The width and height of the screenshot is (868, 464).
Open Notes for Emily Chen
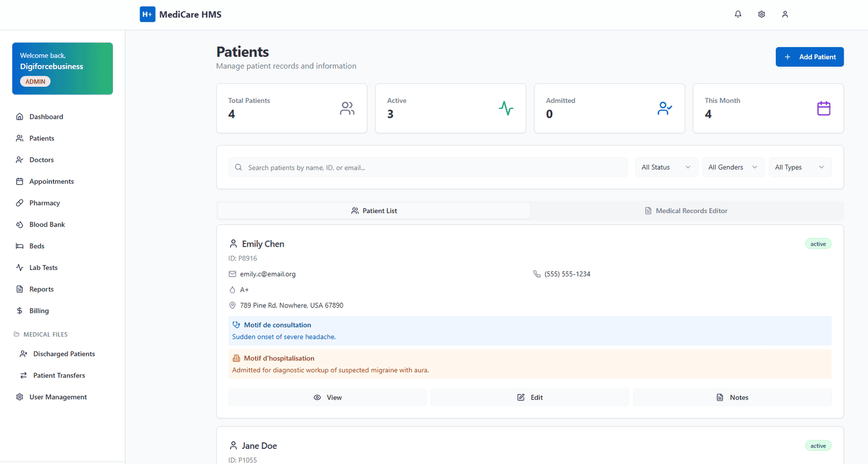(732, 397)
